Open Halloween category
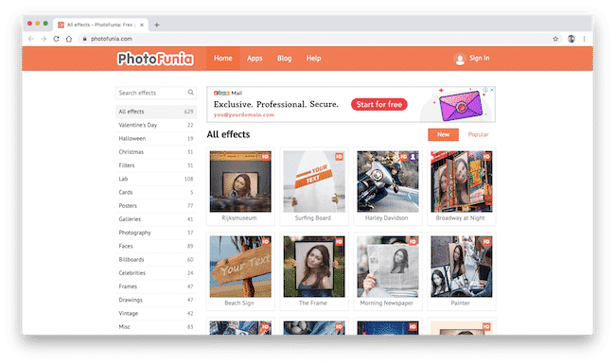 tap(156, 138)
